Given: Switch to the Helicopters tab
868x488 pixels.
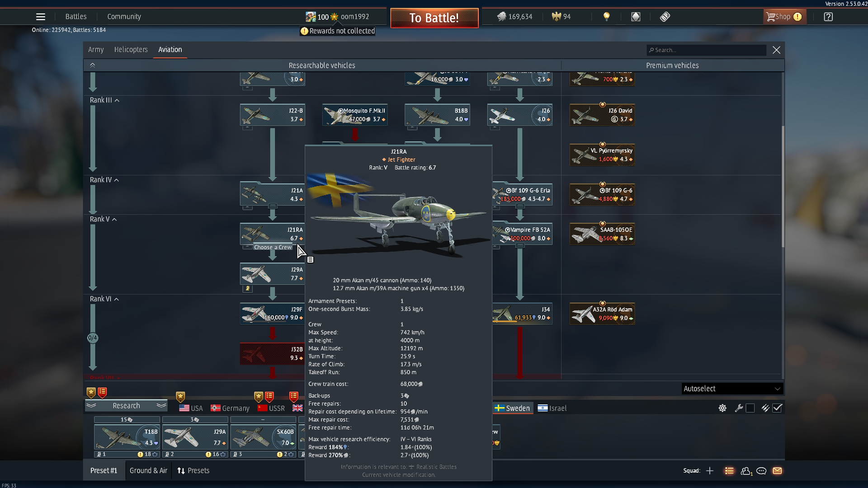Looking at the screenshot, I should (x=131, y=50).
